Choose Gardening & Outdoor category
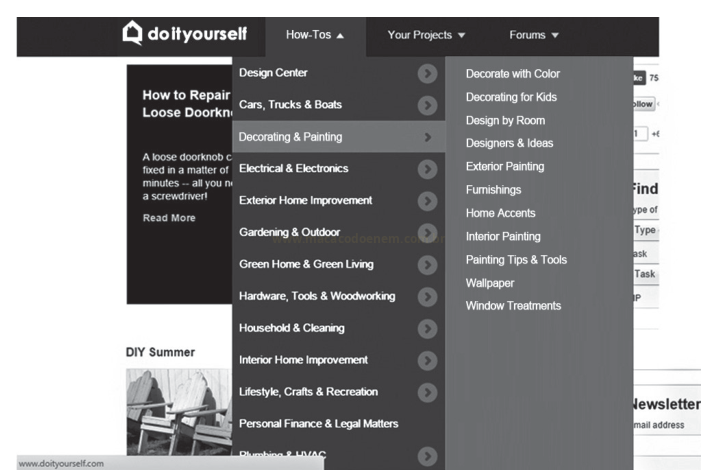This screenshot has height=476, width=717. [289, 232]
